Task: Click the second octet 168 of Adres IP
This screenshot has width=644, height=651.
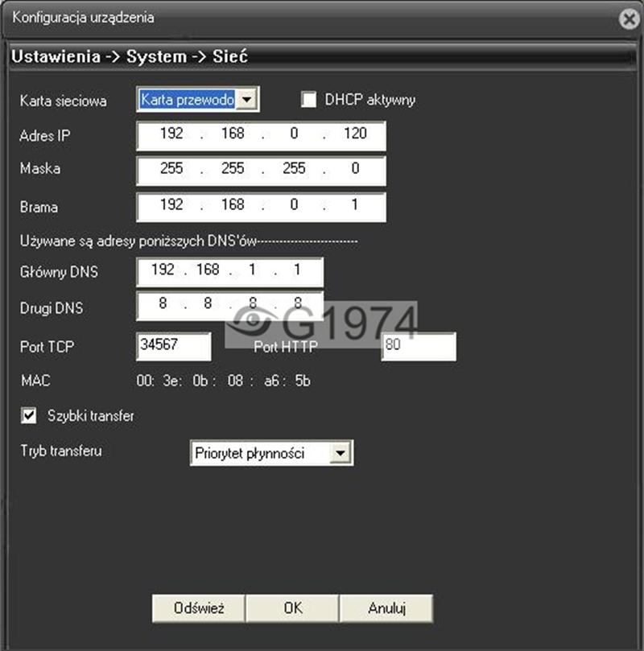Action: pos(233,134)
